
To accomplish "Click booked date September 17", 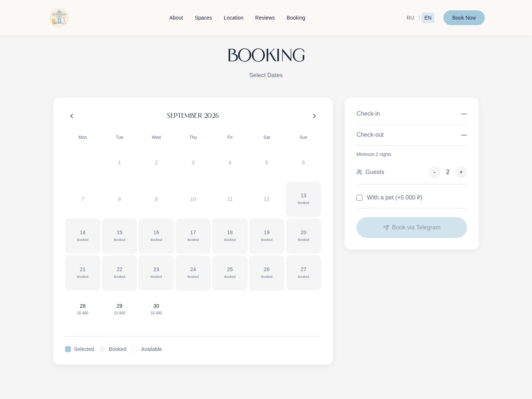I will (193, 236).
